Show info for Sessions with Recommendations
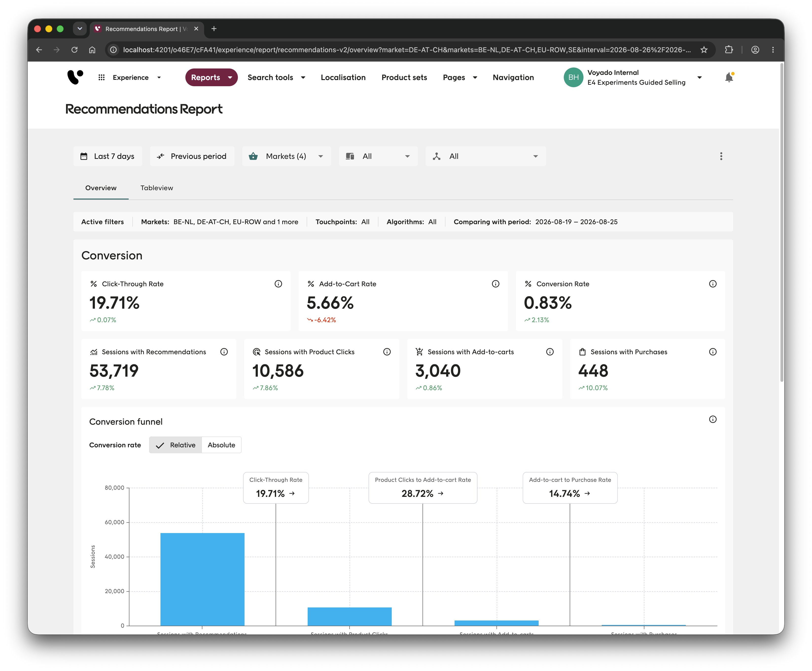 (x=224, y=352)
